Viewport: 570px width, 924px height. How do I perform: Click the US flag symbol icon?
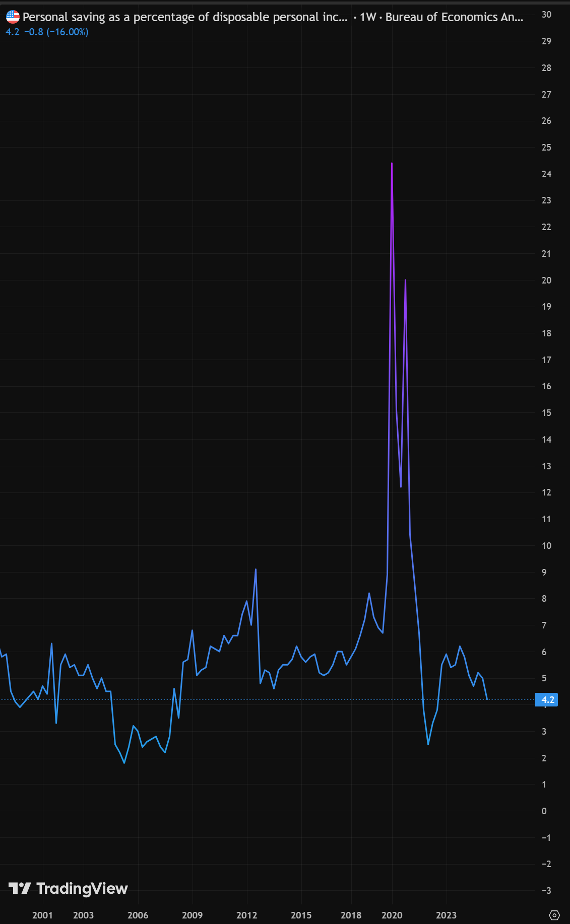[13, 17]
